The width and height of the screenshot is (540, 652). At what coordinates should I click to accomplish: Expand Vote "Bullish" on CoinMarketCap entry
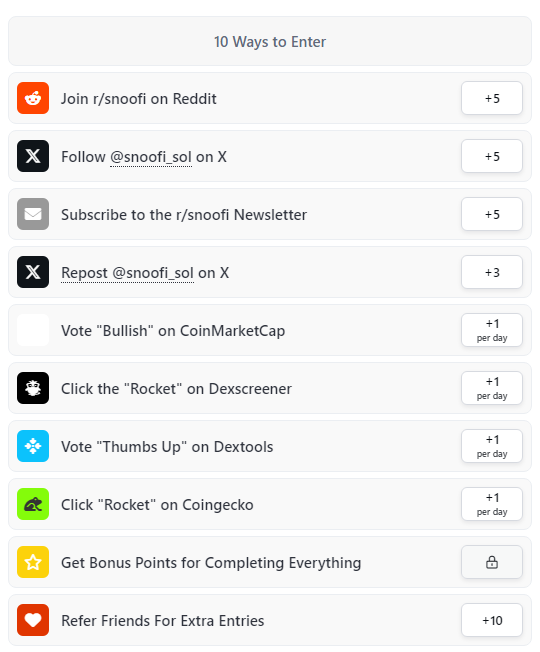point(270,330)
